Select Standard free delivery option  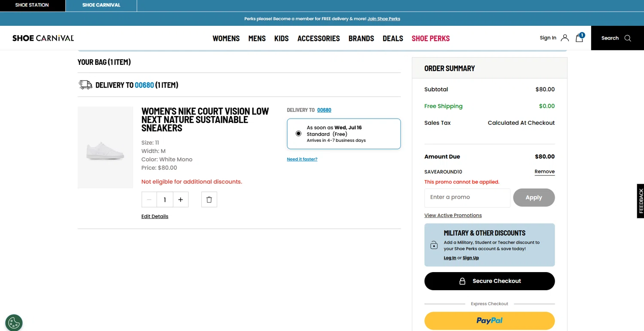[298, 134]
